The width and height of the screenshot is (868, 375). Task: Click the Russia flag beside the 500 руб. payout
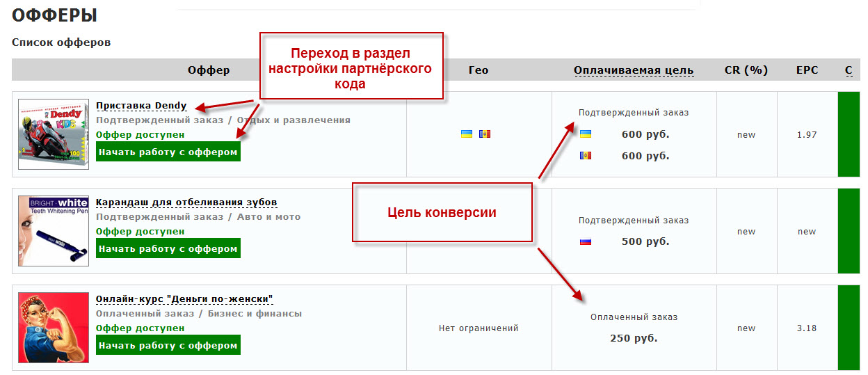click(x=586, y=241)
